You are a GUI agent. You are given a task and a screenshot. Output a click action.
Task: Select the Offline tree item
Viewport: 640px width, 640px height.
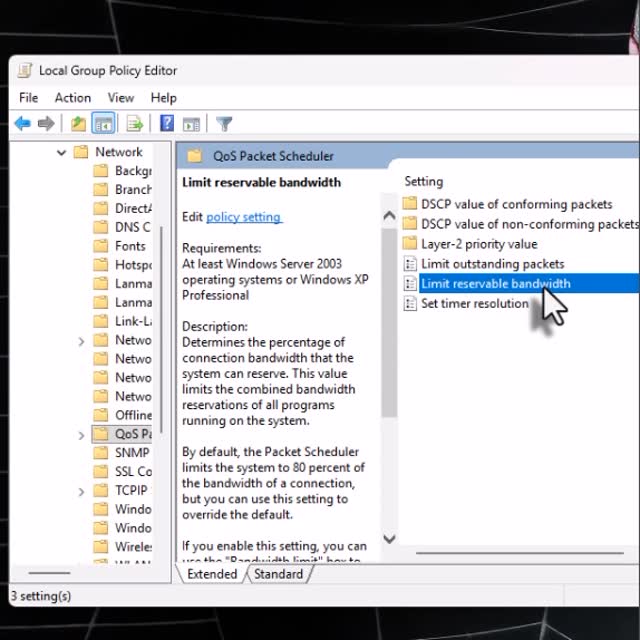tap(133, 415)
